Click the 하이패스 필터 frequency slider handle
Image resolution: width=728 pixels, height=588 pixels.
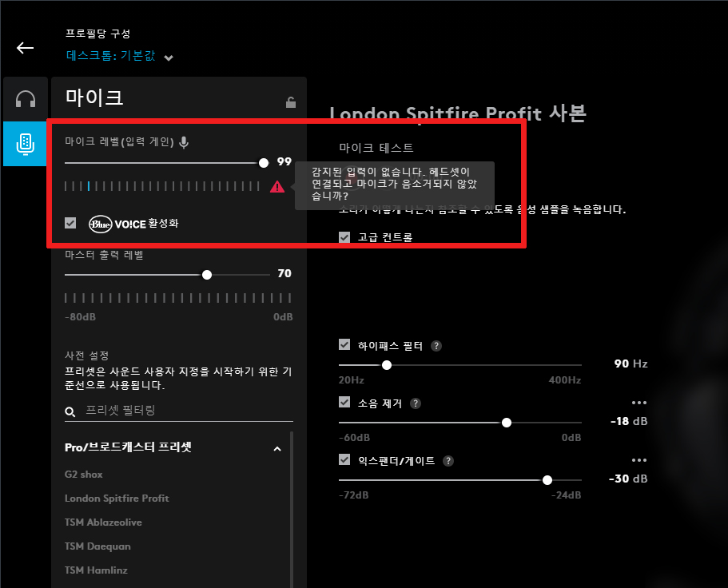click(387, 365)
